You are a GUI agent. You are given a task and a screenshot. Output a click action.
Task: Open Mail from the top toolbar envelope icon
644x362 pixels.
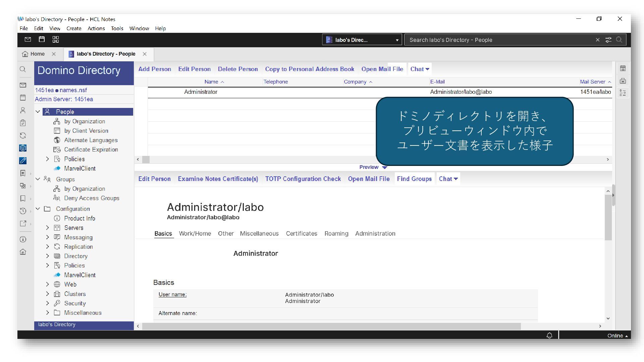click(x=28, y=40)
